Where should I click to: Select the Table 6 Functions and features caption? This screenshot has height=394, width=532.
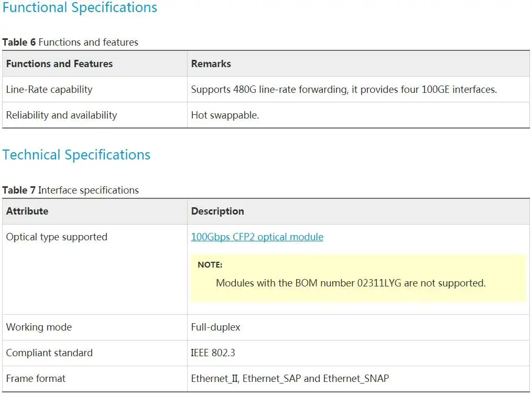70,42
